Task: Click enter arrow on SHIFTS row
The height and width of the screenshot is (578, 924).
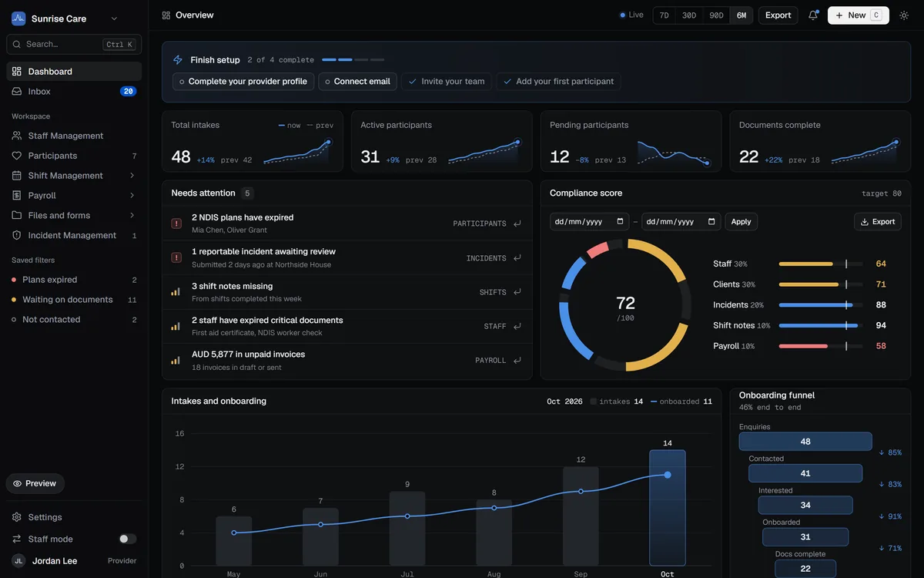Action: pyautogui.click(x=517, y=292)
